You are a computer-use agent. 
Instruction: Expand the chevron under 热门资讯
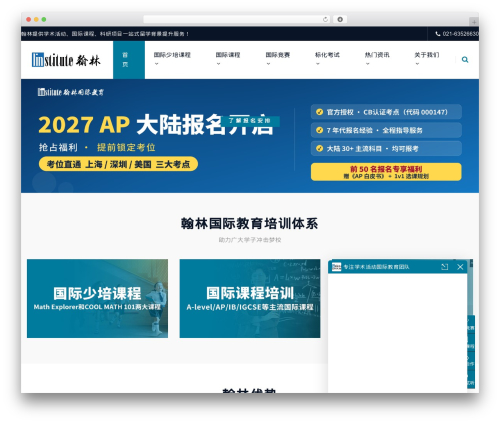pos(367,64)
